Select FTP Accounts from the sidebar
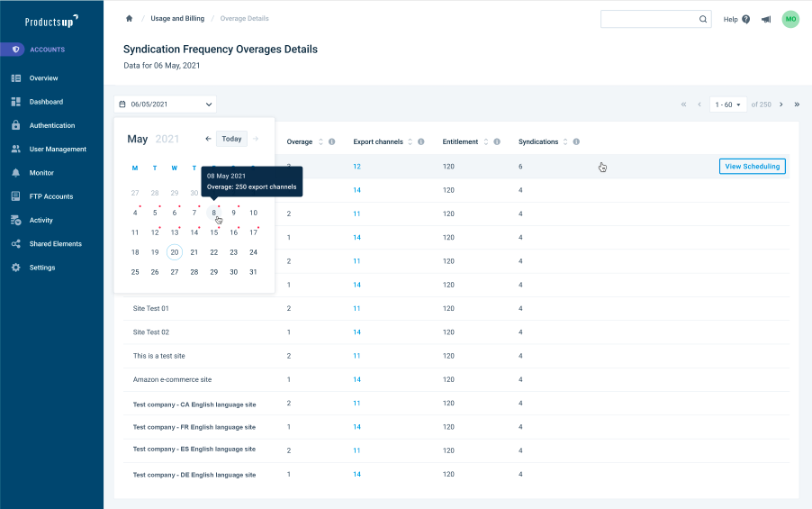Viewport: 812px width, 509px height. pos(50,196)
